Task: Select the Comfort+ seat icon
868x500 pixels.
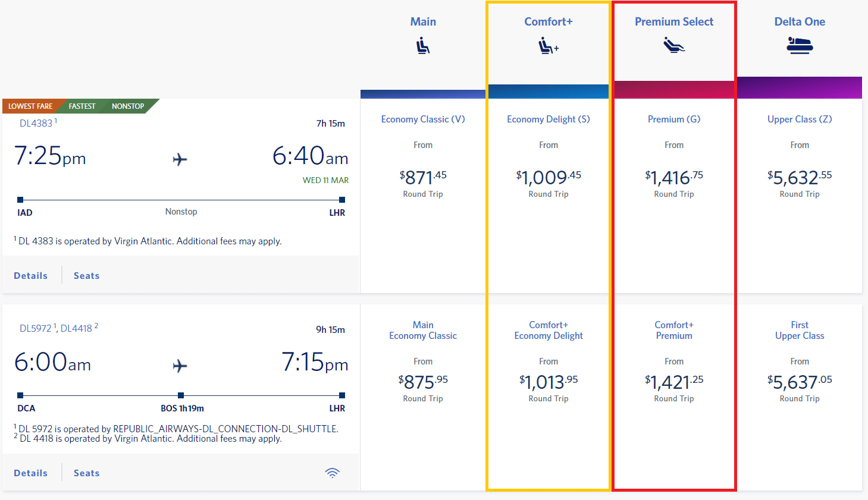Action: [x=547, y=45]
